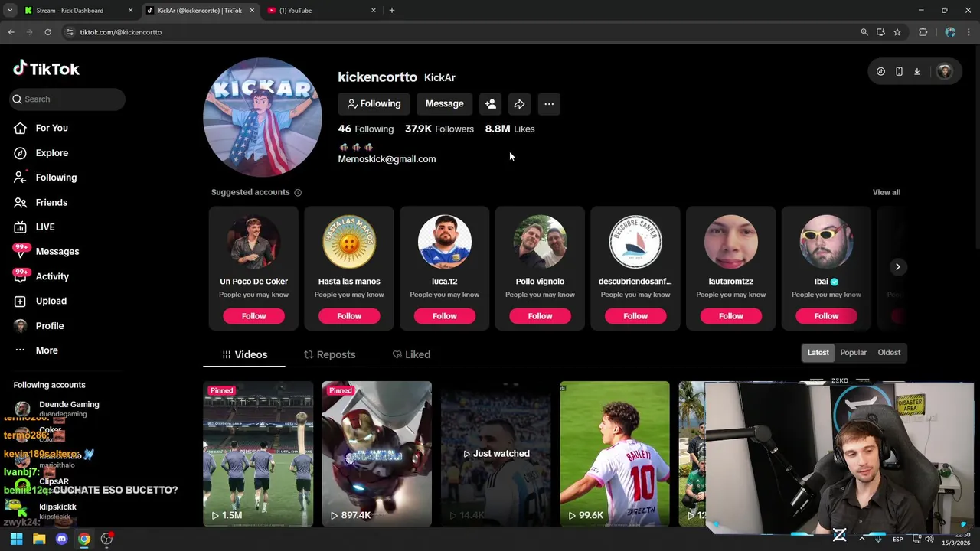Open the pinned Iron Man video 897.4K
The image size is (980, 551).
pyautogui.click(x=377, y=453)
